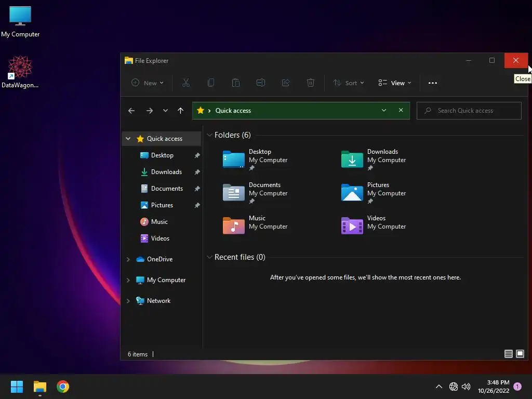Switch to large thumbnails view icon in status bar
The image size is (532, 399).
[x=520, y=354]
